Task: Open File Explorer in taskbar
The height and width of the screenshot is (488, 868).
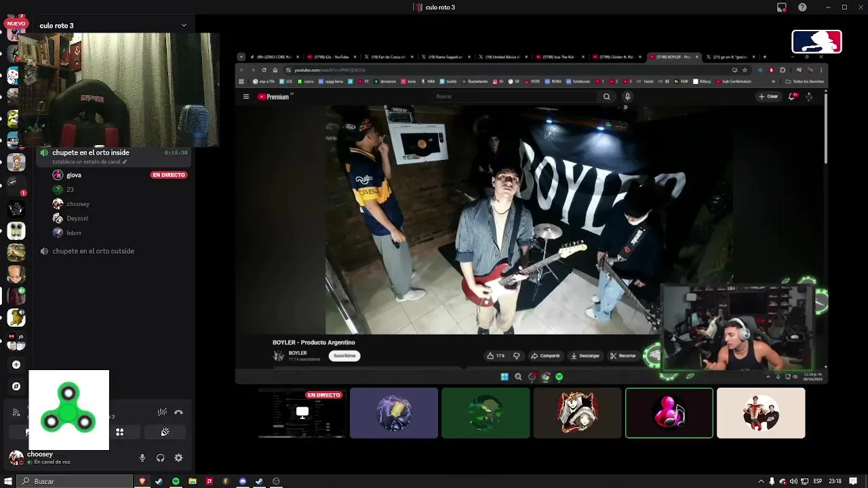Action: [193, 481]
